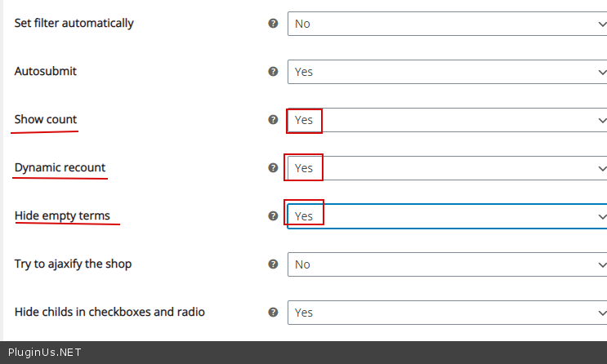
Task: Click help icon beside Autosubmit
Action: coord(274,72)
